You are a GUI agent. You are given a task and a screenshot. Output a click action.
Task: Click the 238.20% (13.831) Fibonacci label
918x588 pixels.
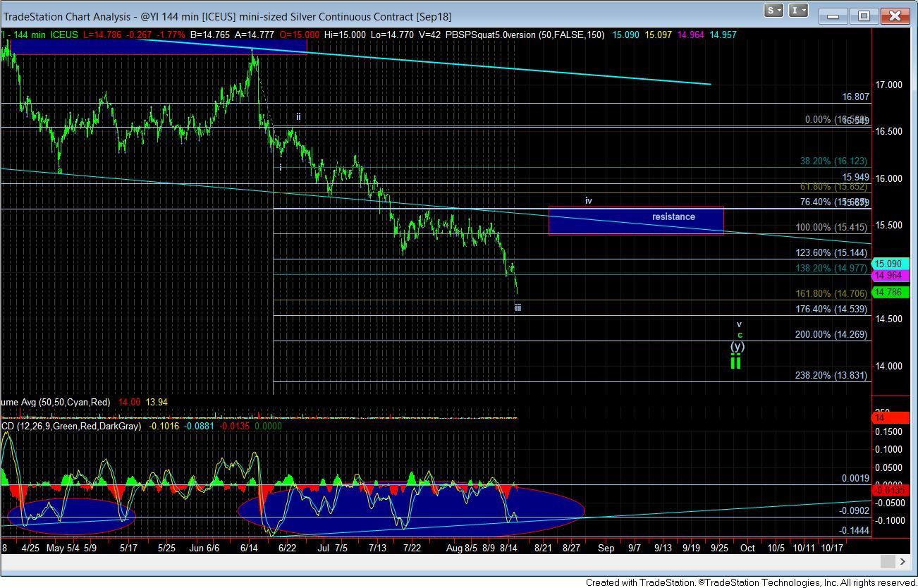831,375
